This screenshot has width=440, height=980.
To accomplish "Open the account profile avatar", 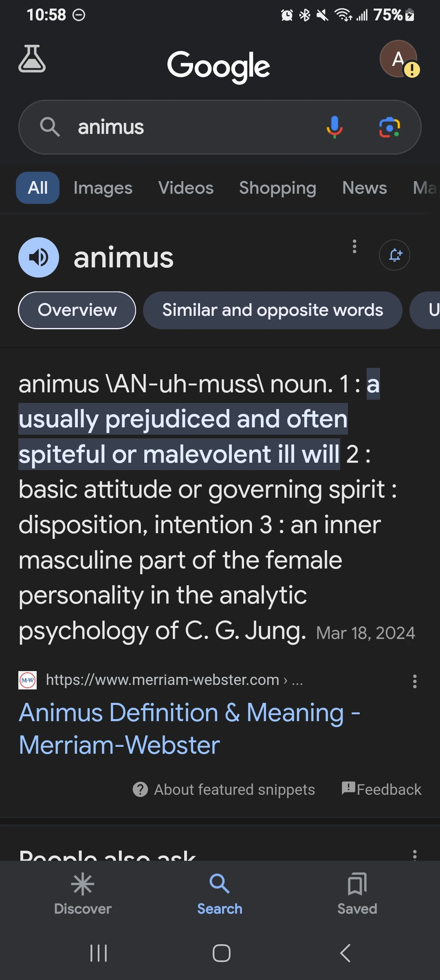I will pyautogui.click(x=398, y=59).
